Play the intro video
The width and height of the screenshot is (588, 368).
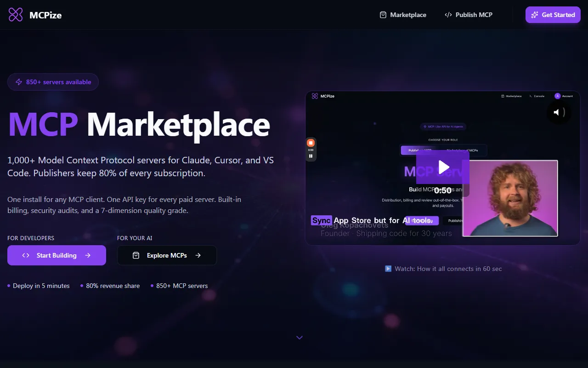coord(443,167)
